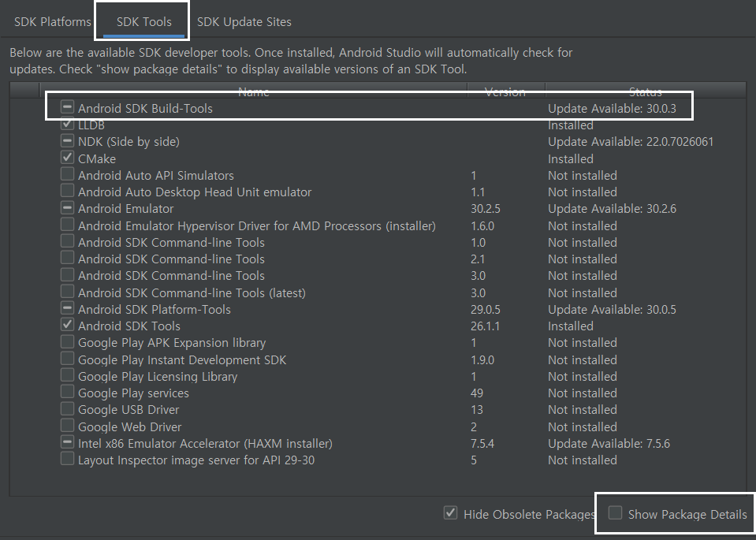This screenshot has width=756, height=540.
Task: Check Command-line Tools version 2.1
Action: point(67,258)
